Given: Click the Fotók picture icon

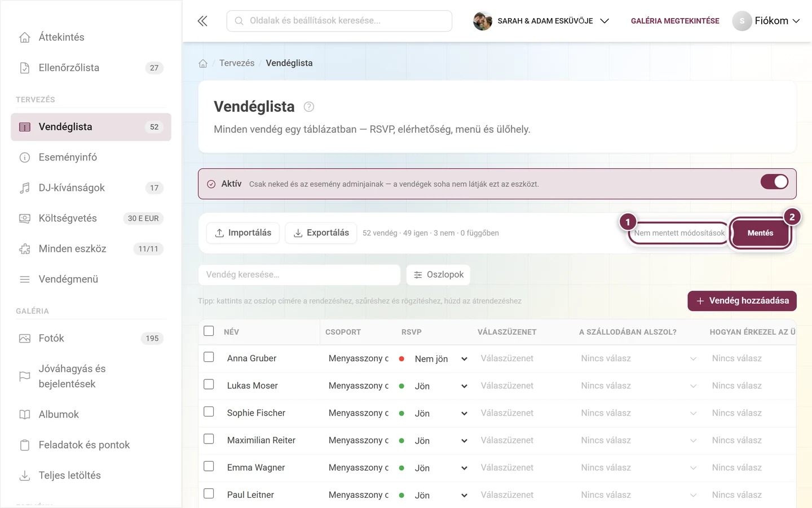Looking at the screenshot, I should 25,339.
